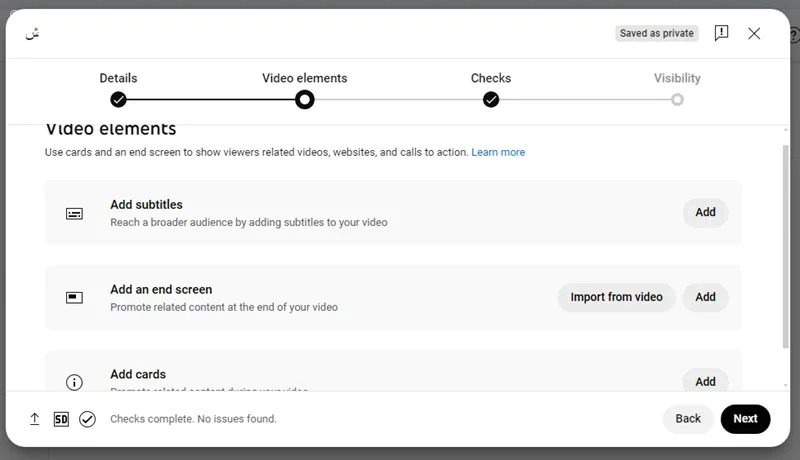Click the info icon beside Add cards

(x=74, y=382)
